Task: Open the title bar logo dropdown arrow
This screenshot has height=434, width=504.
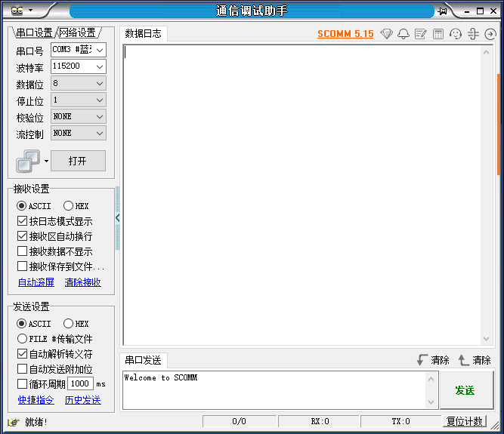Action: click(30, 11)
